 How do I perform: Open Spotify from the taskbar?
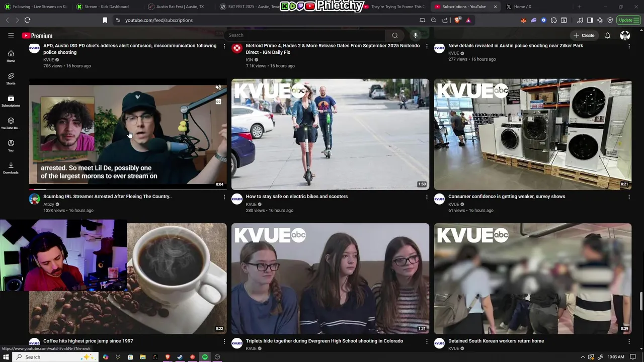point(205,357)
